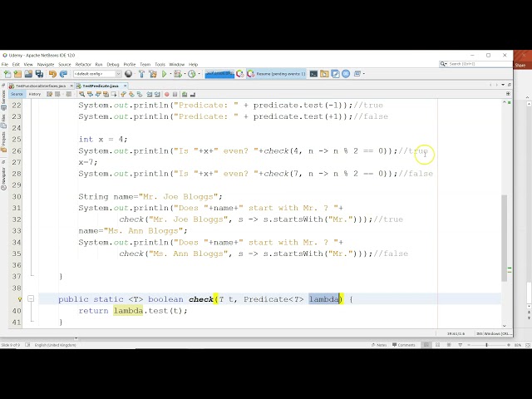This screenshot has width=532, height=399.
Task: Maximize the editor window using the restore icon
Action: (510, 85)
